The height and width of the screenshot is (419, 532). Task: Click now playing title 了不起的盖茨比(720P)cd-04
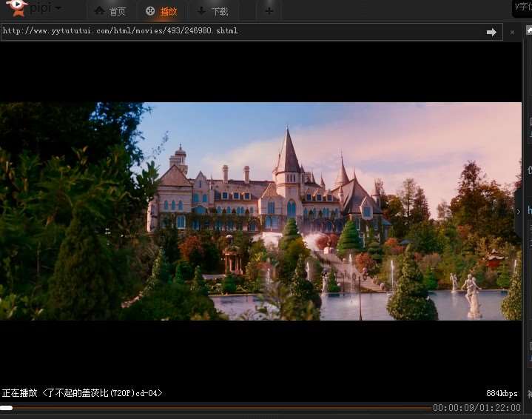tap(102, 393)
